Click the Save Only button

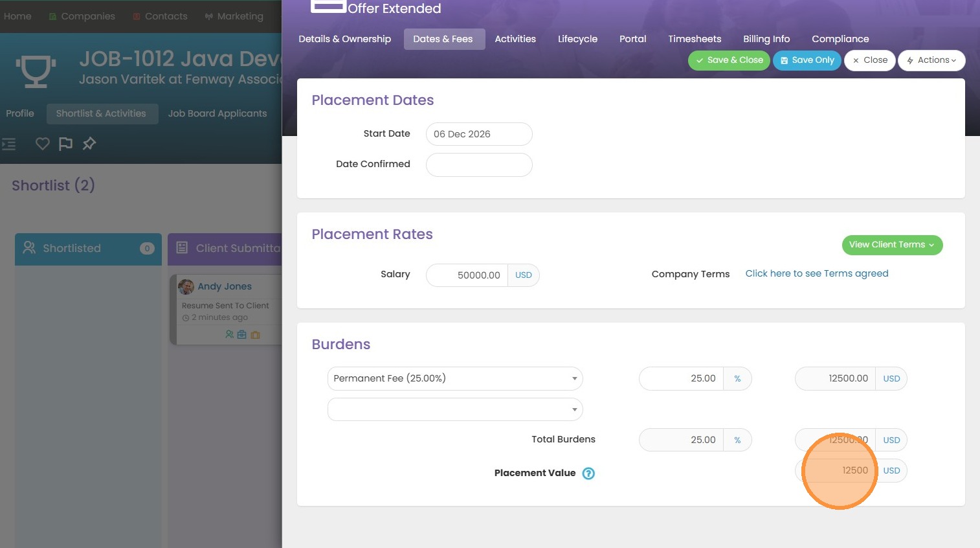pos(807,60)
